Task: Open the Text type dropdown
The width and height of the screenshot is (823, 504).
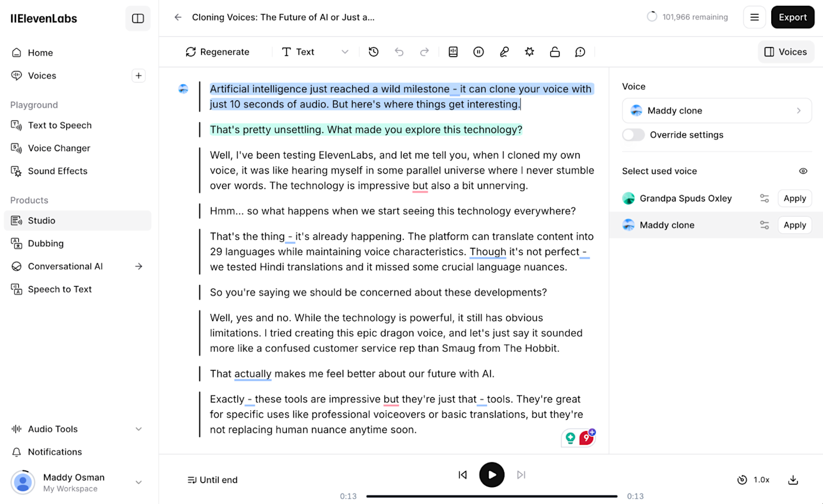Action: point(315,52)
